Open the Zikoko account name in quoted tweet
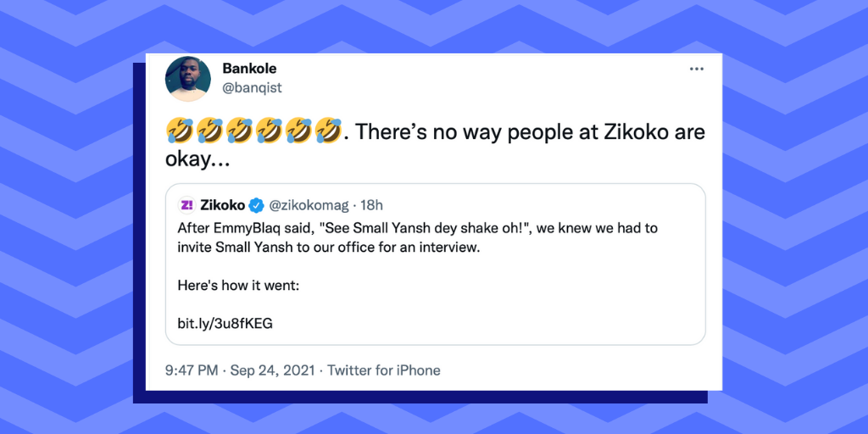This screenshot has width=868, height=434. tap(223, 205)
